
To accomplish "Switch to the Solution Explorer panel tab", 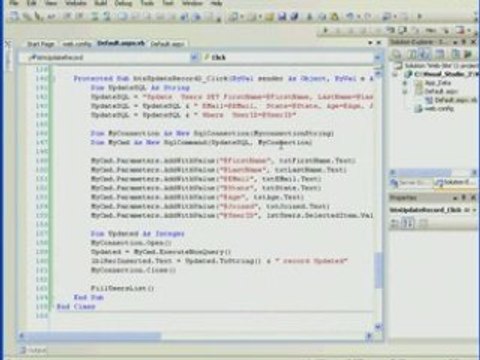I will (x=455, y=182).
